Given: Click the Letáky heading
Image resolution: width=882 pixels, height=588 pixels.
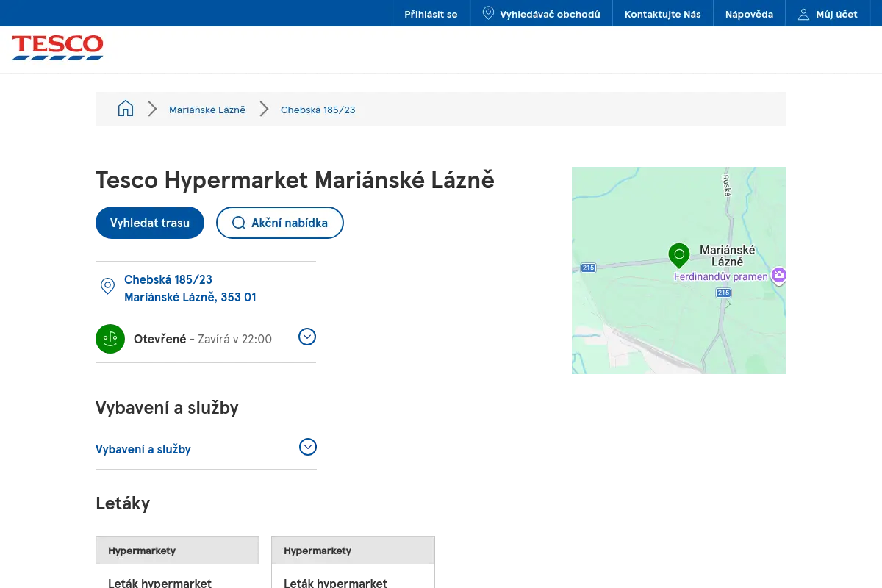Looking at the screenshot, I should [123, 503].
